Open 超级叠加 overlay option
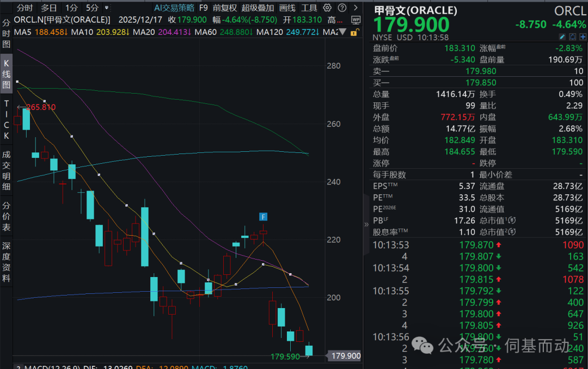The image size is (588, 369). (258, 8)
